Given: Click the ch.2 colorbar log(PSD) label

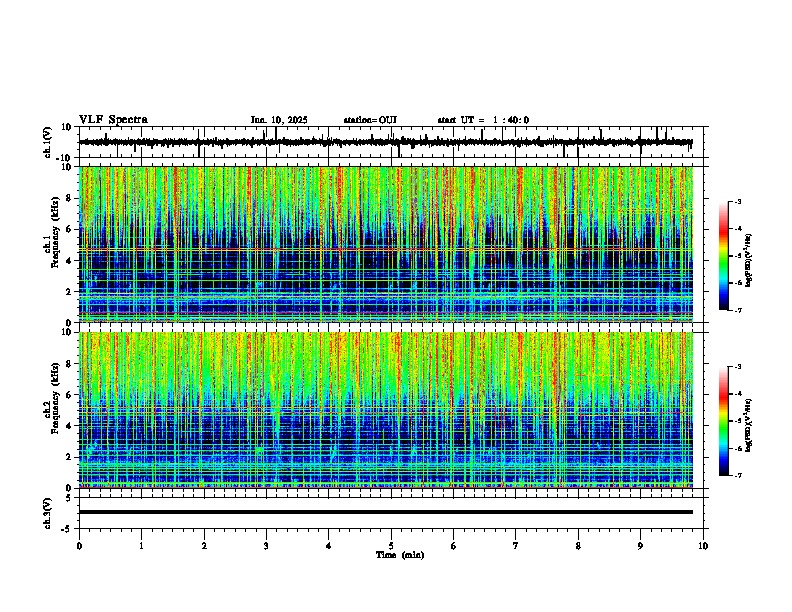Looking at the screenshot, I should [x=749, y=425].
